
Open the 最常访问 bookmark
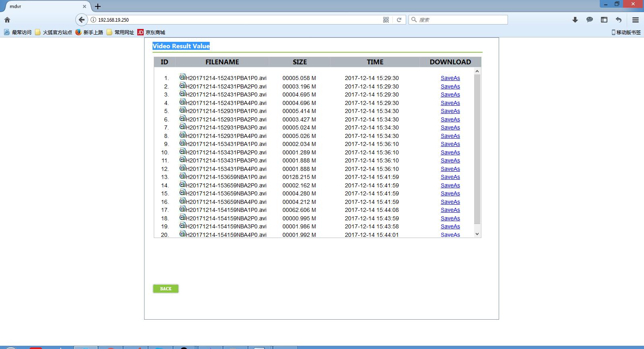pyautogui.click(x=18, y=32)
